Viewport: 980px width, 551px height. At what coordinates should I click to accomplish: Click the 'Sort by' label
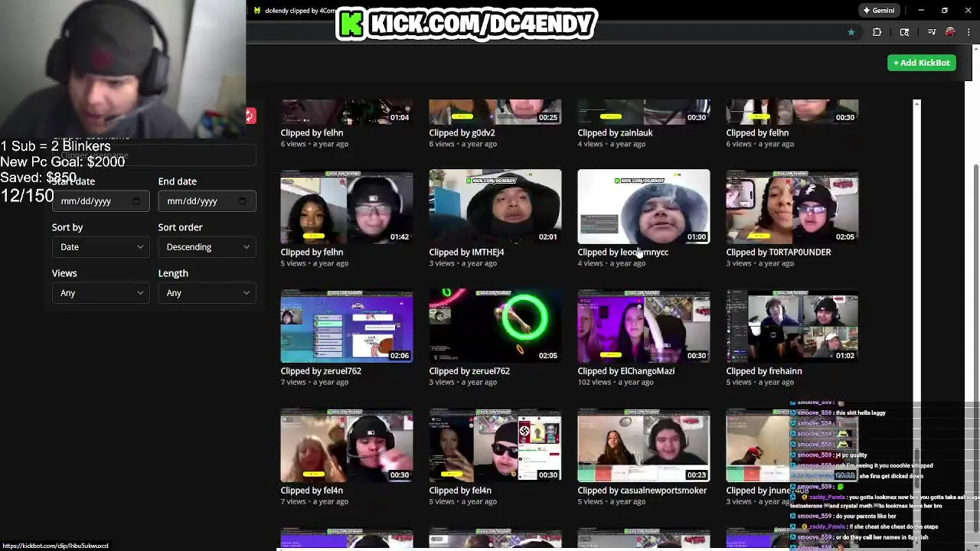click(67, 227)
